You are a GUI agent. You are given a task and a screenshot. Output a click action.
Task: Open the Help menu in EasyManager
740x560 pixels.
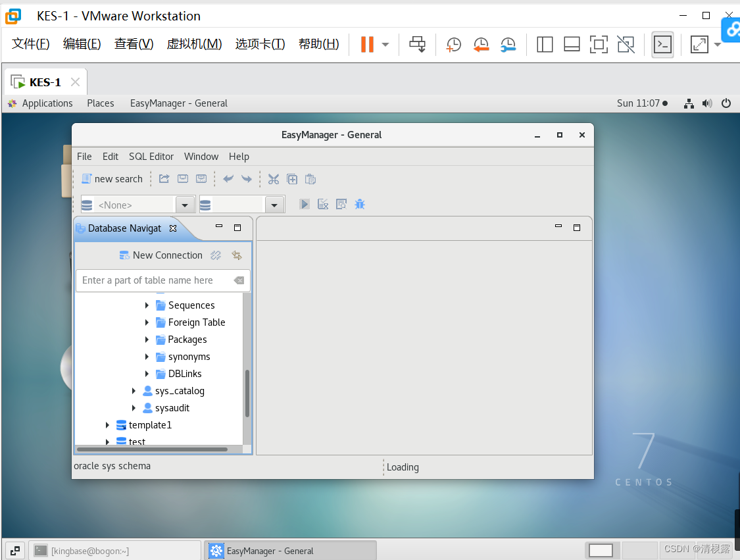click(x=239, y=157)
